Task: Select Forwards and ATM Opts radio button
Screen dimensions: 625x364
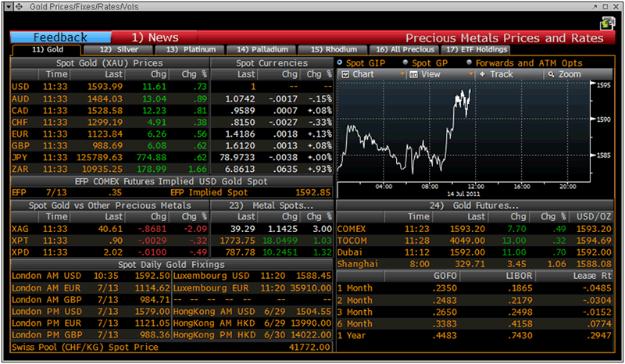Action: tap(469, 62)
